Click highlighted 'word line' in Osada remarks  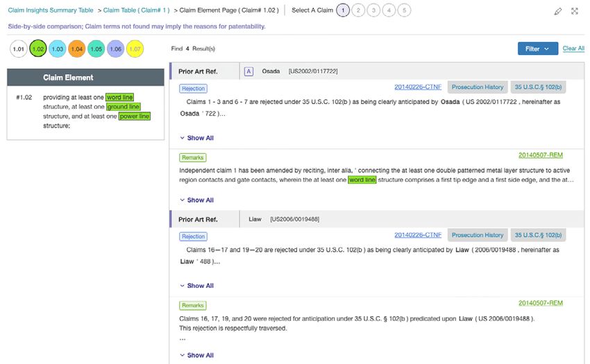pyautogui.click(x=362, y=180)
